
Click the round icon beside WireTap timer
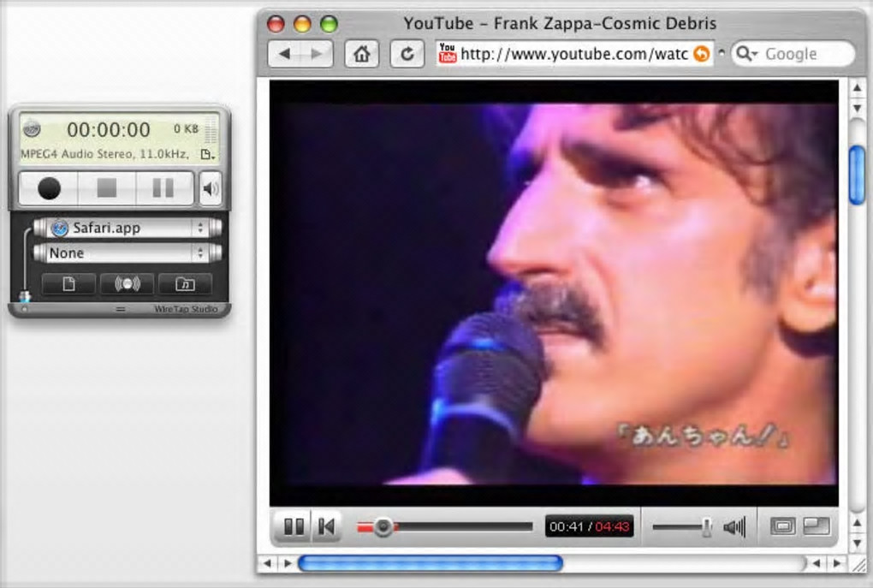tap(32, 128)
